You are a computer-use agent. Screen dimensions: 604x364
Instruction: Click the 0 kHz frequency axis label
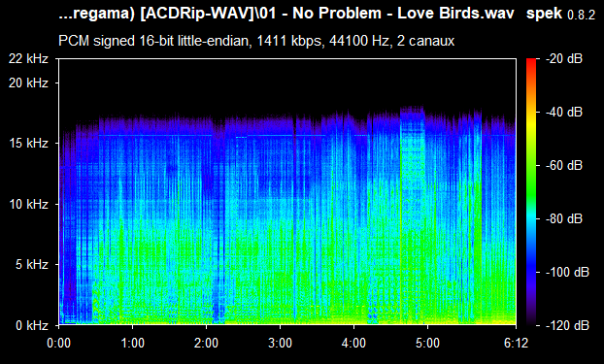32,325
